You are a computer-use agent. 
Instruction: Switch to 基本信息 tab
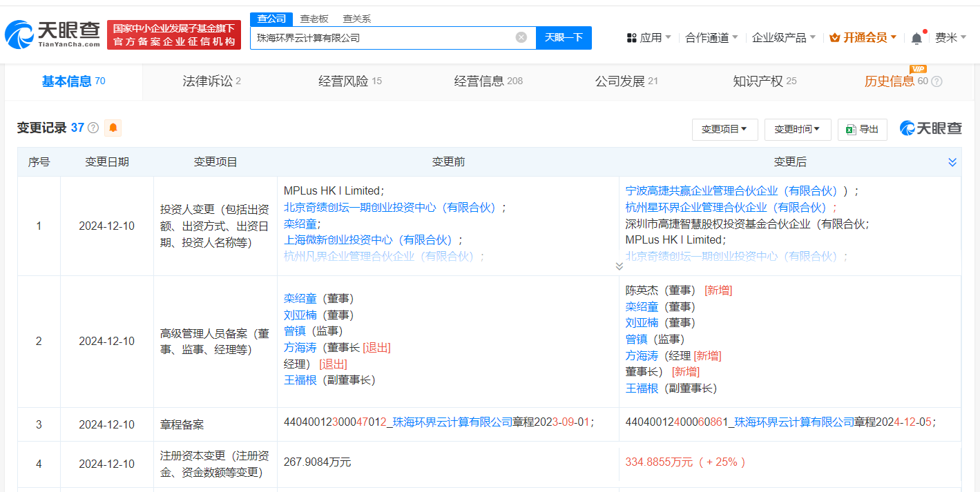tap(73, 81)
